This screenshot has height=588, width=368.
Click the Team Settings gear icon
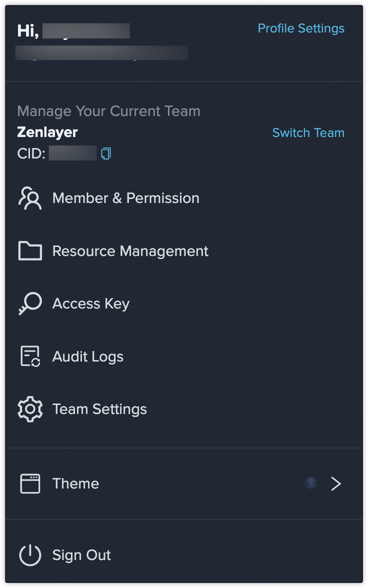(30, 409)
